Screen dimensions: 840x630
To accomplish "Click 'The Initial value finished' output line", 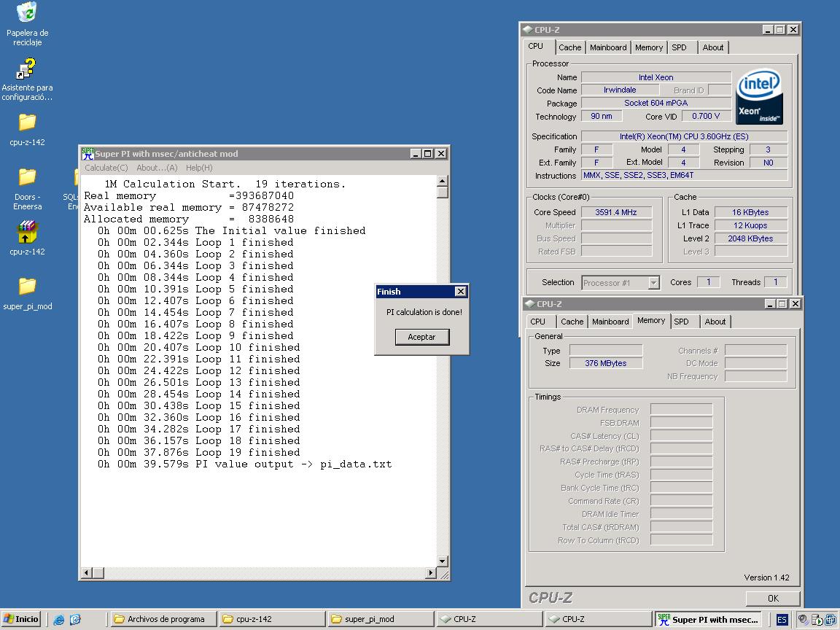I will point(231,230).
